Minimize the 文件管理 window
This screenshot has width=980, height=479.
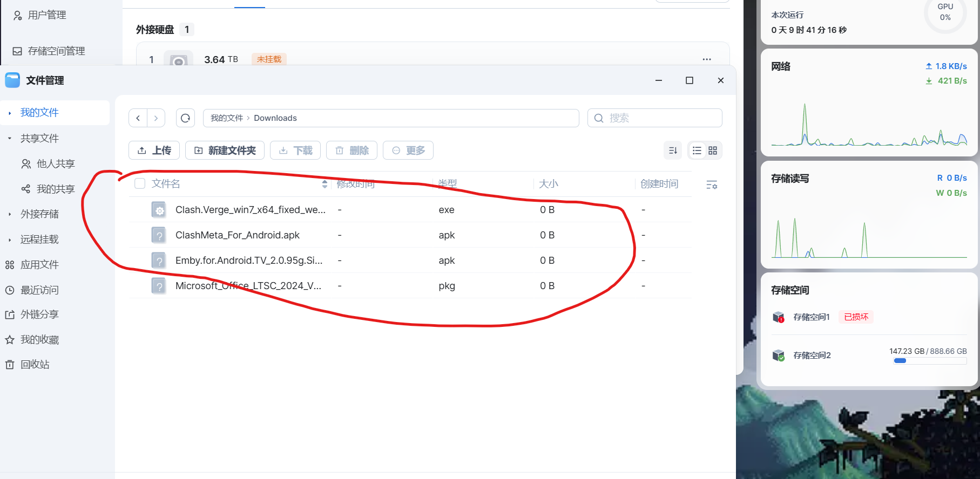pyautogui.click(x=659, y=80)
